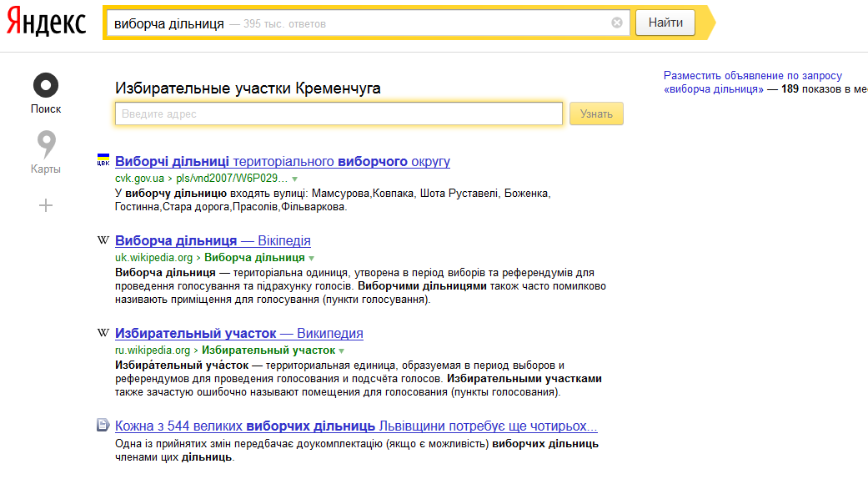
Task: Open the Виборча дільниця — Вікіпедія result
Action: (x=213, y=241)
